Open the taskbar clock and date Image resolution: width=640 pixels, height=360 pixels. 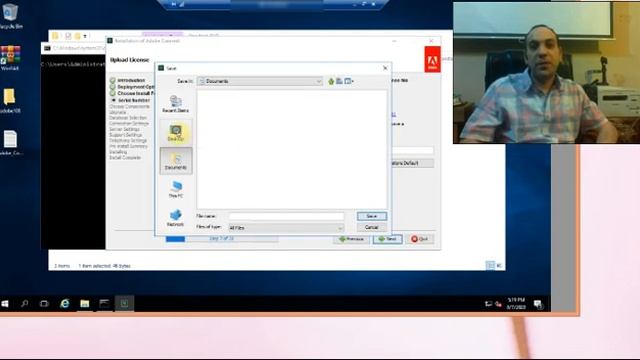(516, 303)
